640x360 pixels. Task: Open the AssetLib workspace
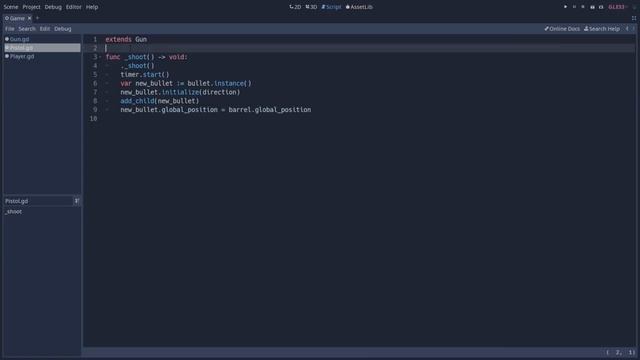[359, 7]
